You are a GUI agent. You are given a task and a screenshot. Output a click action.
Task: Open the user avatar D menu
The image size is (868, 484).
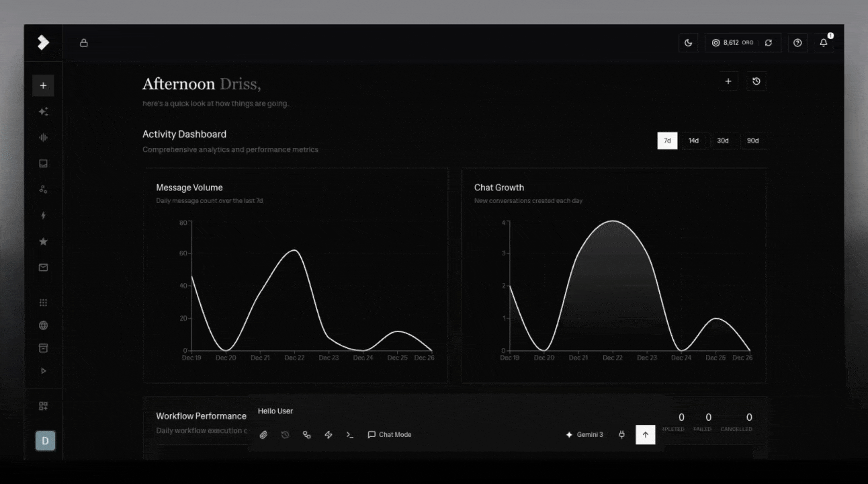click(45, 441)
